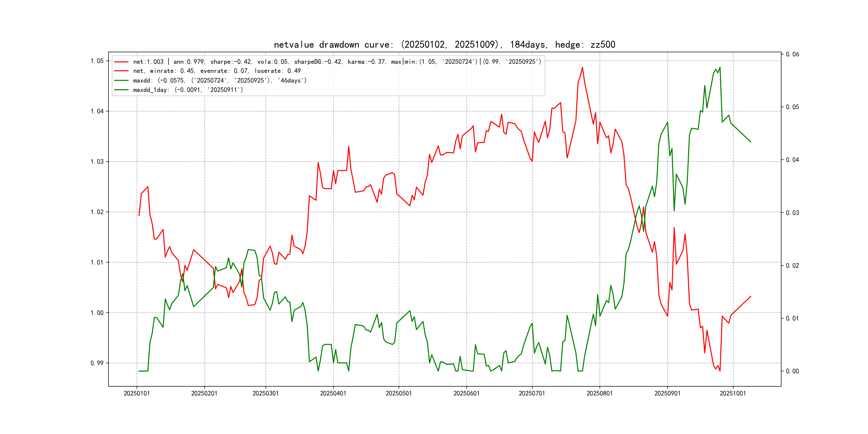
Task: Click the chart title mentioning hedge zz500
Action: [444, 44]
